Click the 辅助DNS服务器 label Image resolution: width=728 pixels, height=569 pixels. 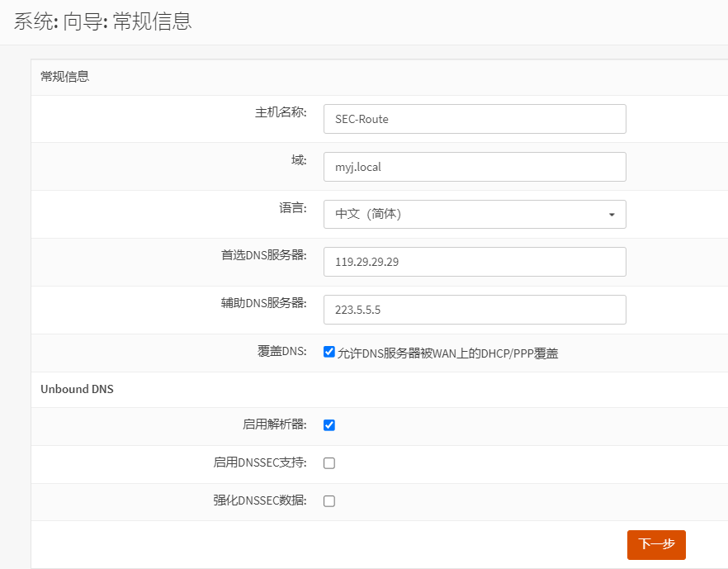coord(263,303)
